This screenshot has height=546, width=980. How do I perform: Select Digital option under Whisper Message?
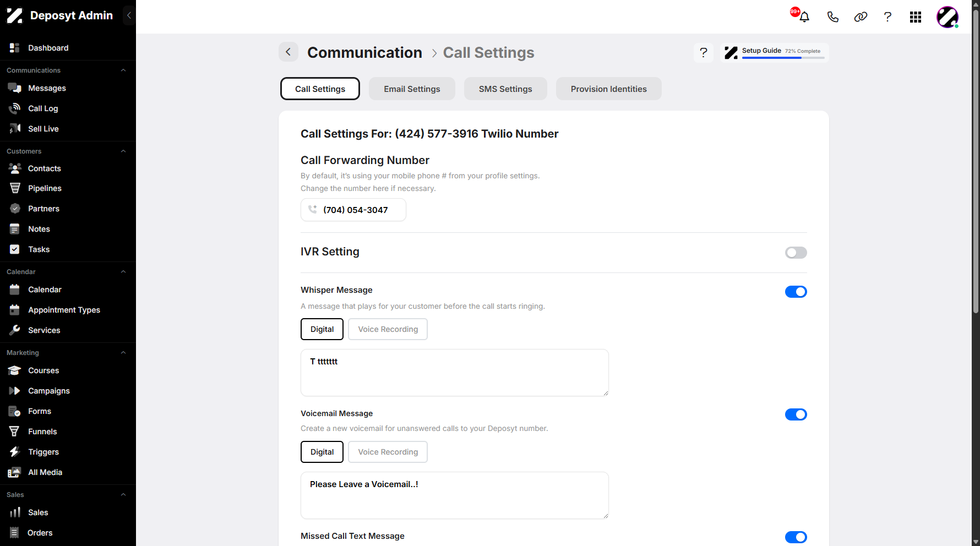tap(322, 329)
